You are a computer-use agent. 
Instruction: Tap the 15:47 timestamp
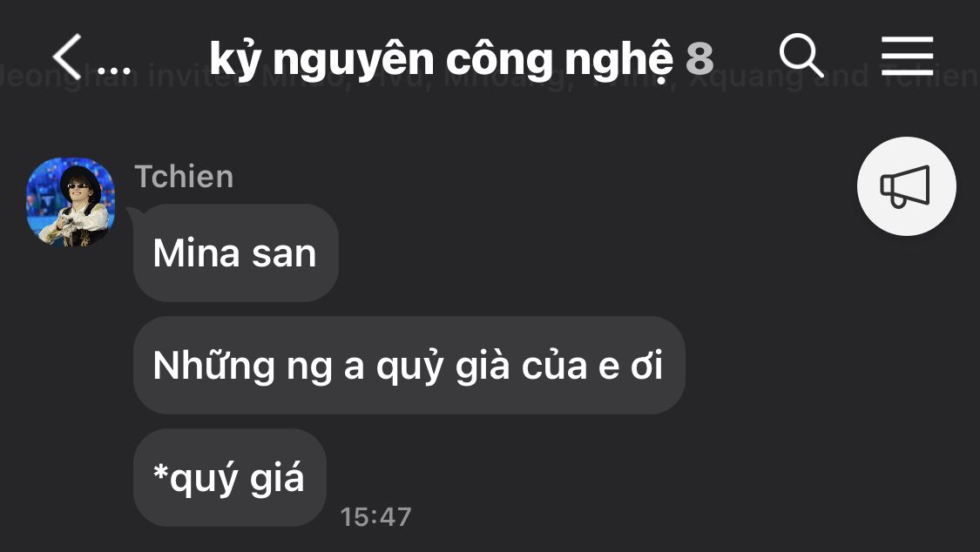click(375, 517)
